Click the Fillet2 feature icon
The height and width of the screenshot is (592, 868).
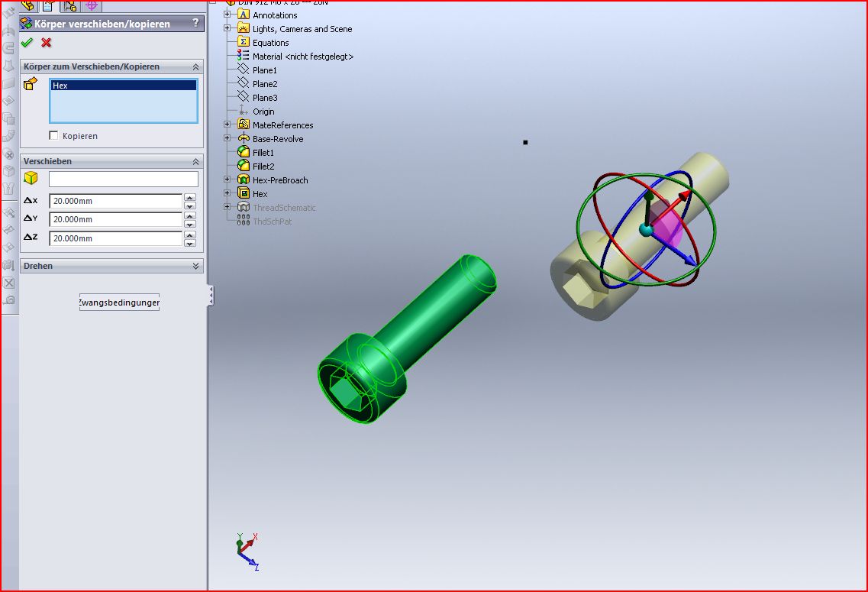tap(244, 166)
